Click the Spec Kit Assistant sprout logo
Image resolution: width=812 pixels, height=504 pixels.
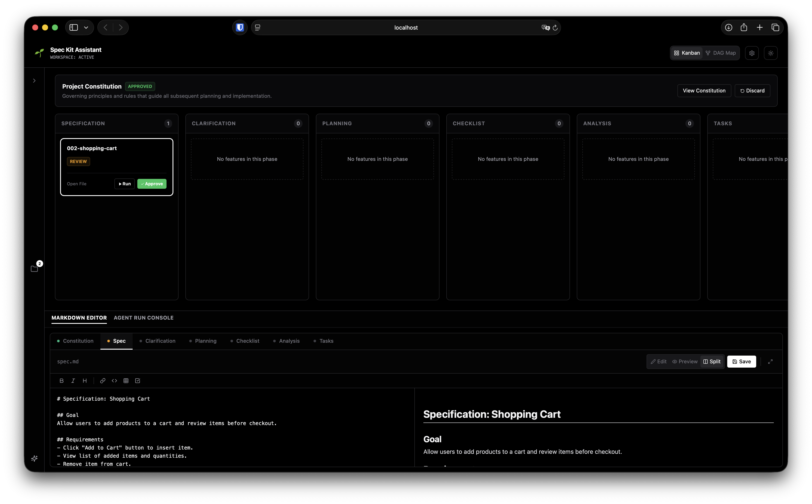39,53
